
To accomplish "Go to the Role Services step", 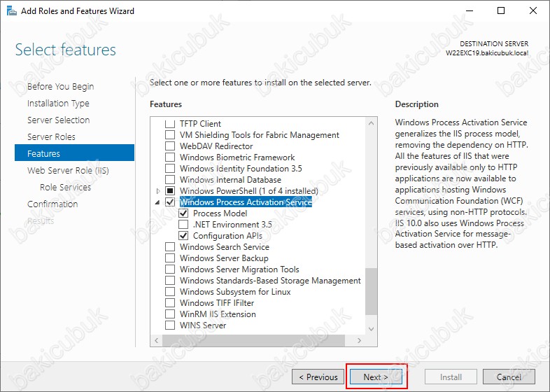I will click(x=65, y=188).
